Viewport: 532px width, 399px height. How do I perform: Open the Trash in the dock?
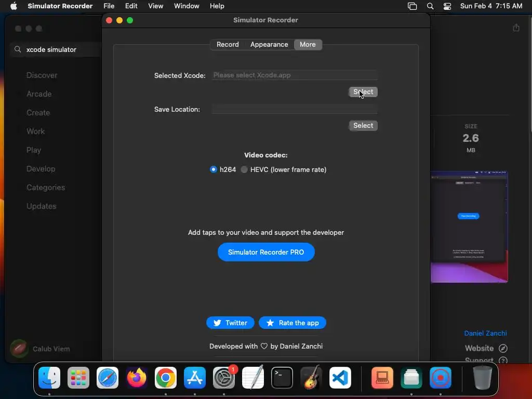[x=483, y=378]
